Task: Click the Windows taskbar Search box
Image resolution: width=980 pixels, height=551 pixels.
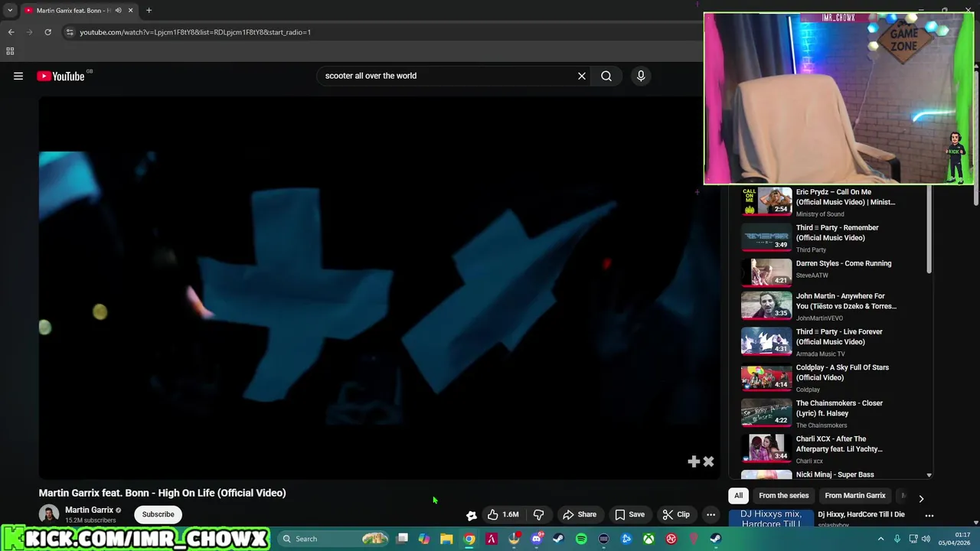Action: pyautogui.click(x=332, y=539)
